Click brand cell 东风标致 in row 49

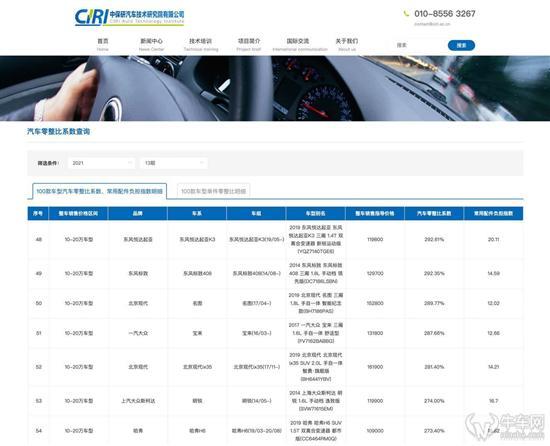coord(138,273)
